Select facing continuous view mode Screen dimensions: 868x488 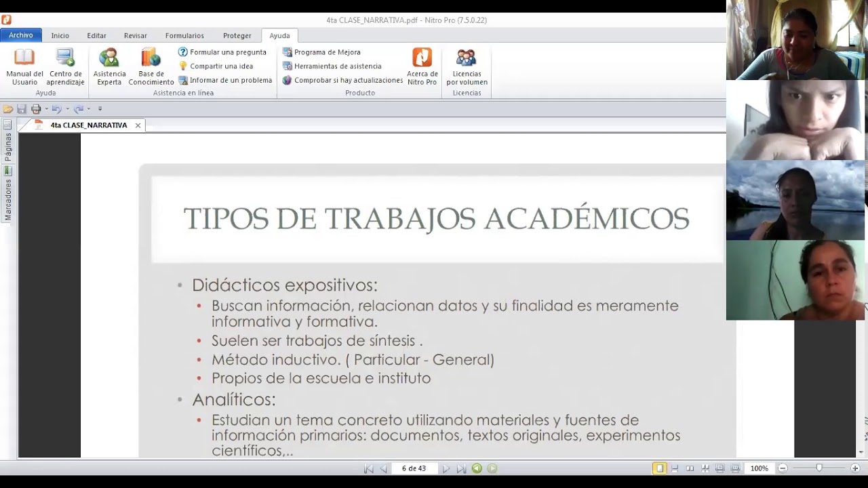pyautogui.click(x=705, y=468)
